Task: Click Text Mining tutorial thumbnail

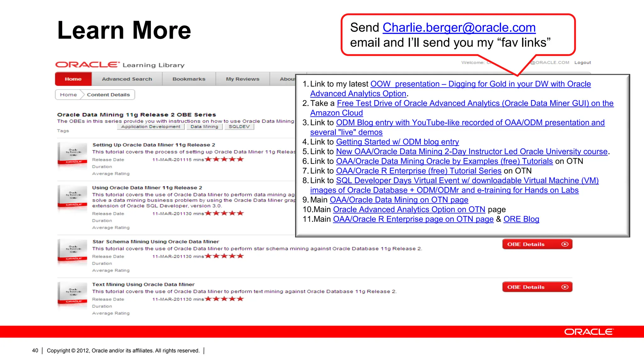Action: (72, 294)
